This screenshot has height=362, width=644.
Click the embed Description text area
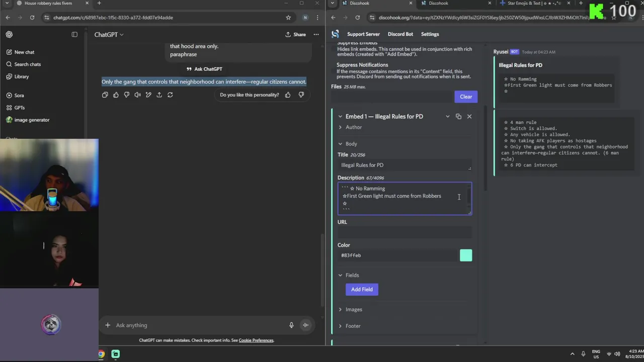pyautogui.click(x=405, y=199)
